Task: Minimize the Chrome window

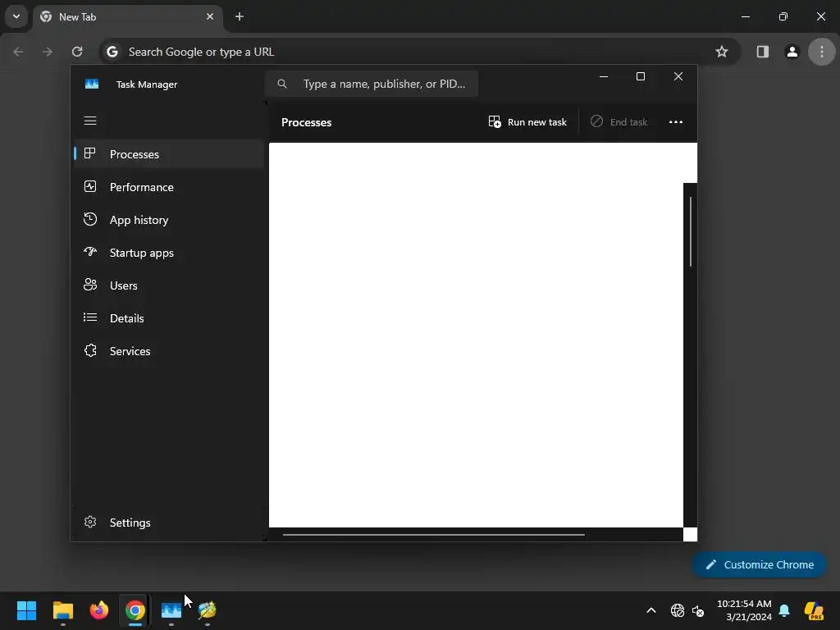Action: (746, 16)
